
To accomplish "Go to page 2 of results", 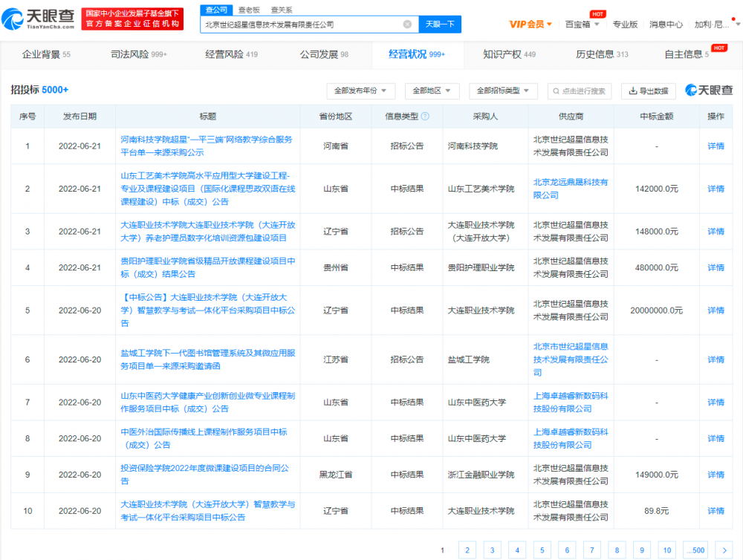I will click(x=467, y=550).
